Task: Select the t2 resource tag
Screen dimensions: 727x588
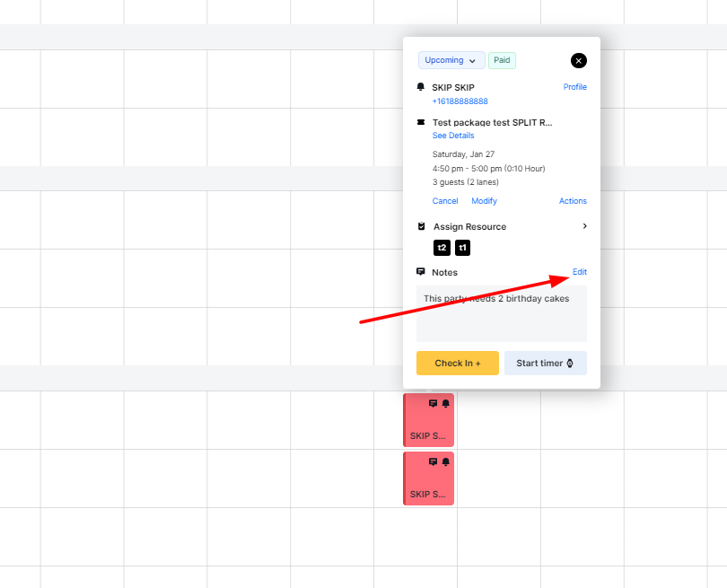Action: point(442,248)
